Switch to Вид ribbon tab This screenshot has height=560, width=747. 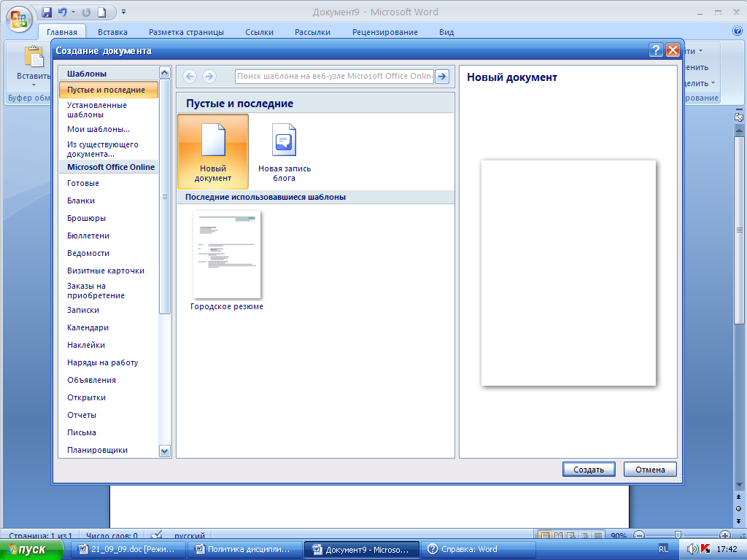pyautogui.click(x=446, y=32)
